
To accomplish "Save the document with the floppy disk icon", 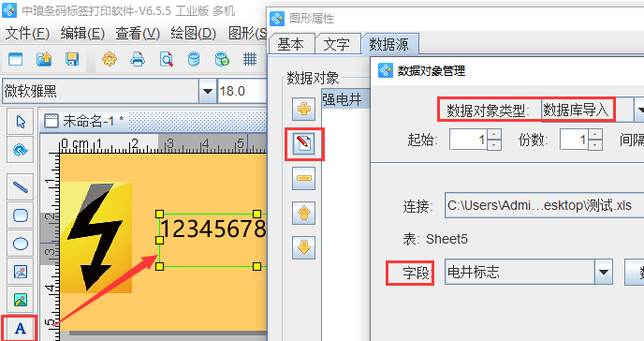I will tap(72, 60).
